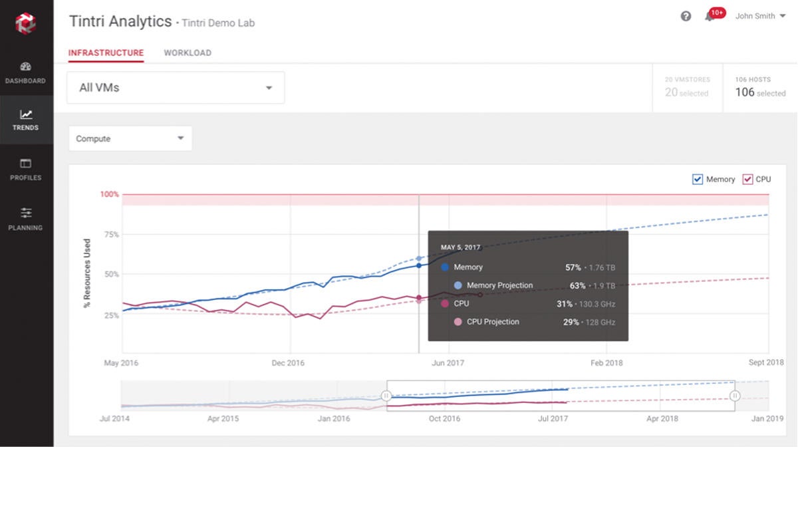Open the notifications bell icon
798x532 pixels.
click(x=710, y=17)
